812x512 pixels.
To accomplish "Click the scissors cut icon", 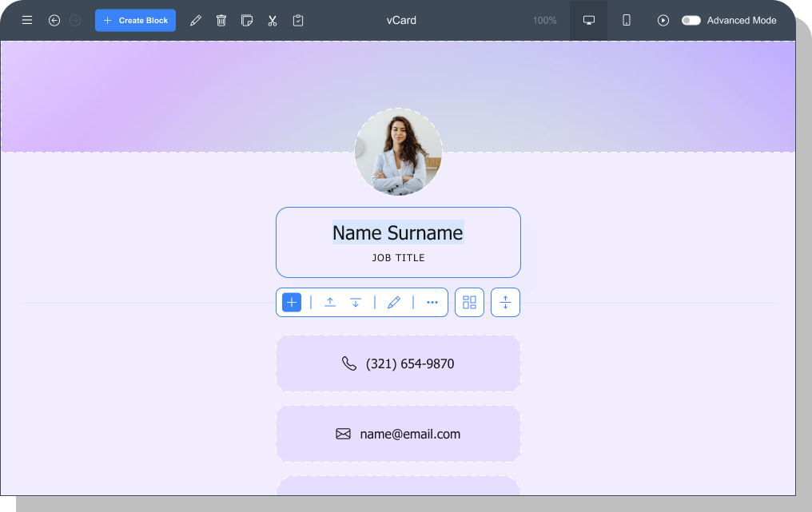I will click(273, 20).
